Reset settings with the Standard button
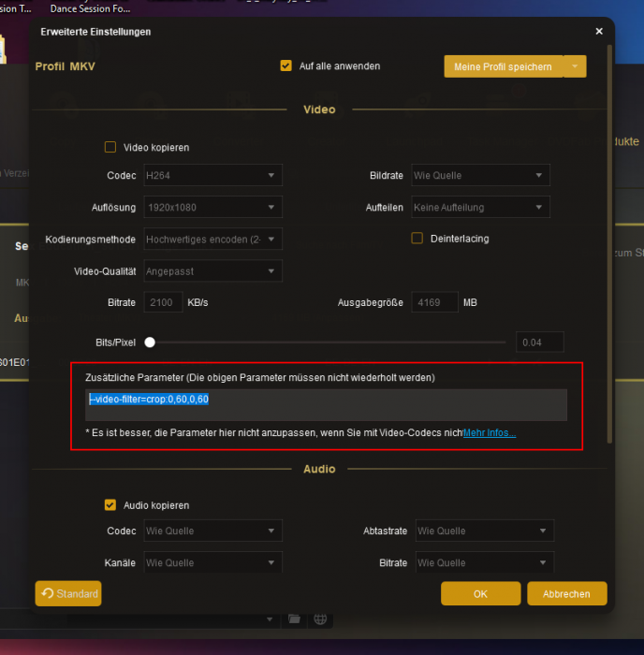The height and width of the screenshot is (655, 644). pos(68,593)
